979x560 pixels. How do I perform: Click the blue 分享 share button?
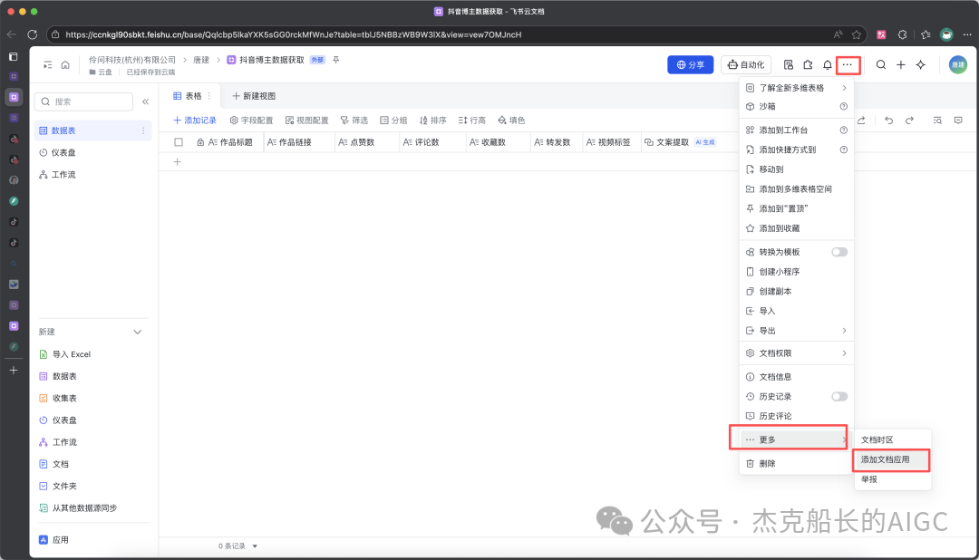[x=690, y=65]
